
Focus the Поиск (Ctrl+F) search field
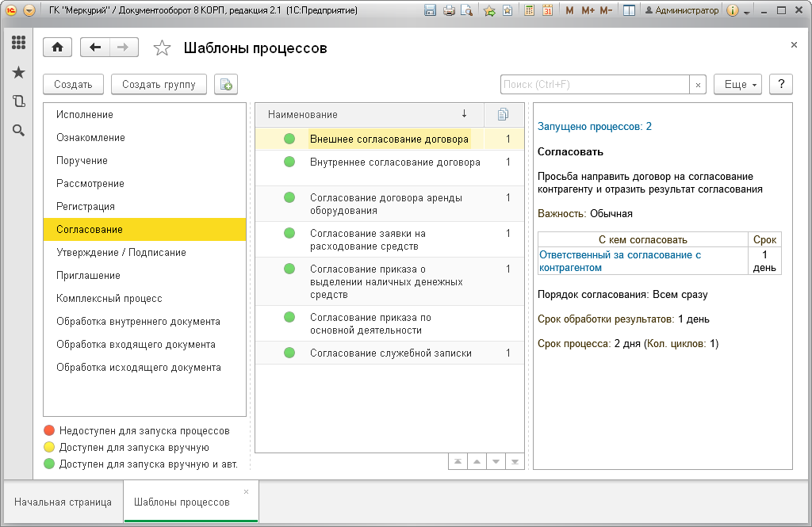(x=595, y=84)
